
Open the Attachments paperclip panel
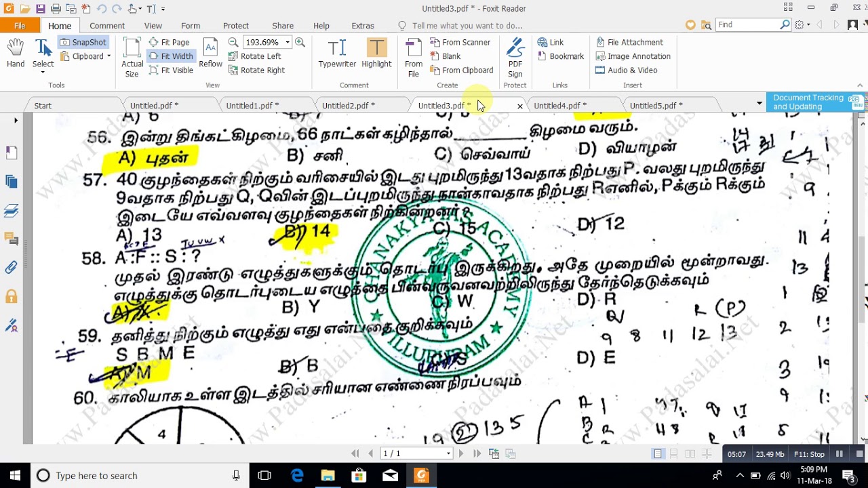pos(12,267)
